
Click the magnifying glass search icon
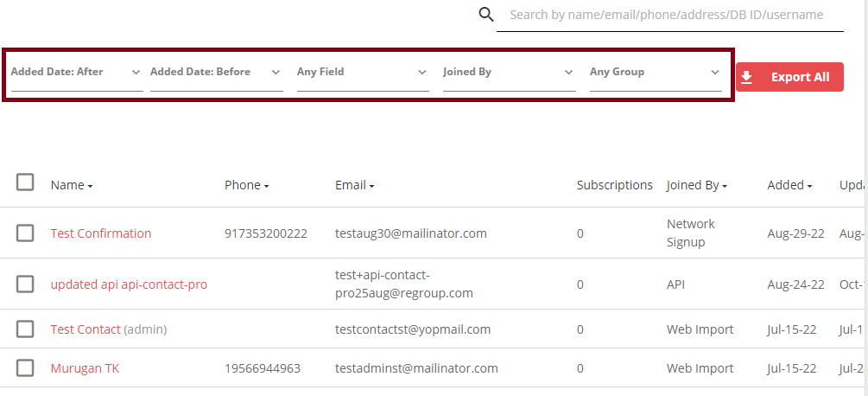point(486,15)
